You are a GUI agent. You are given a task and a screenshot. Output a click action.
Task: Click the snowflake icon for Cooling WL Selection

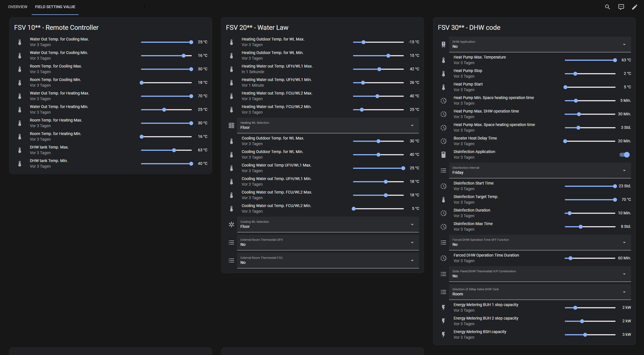pyautogui.click(x=231, y=224)
